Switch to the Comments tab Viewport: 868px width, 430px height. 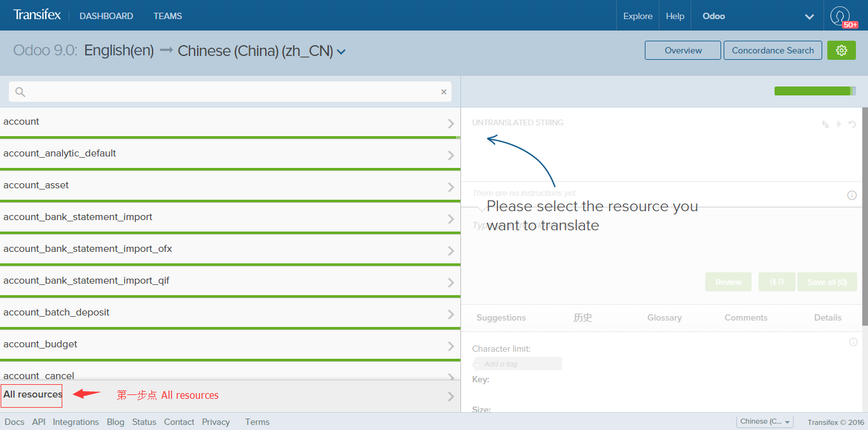click(x=746, y=317)
